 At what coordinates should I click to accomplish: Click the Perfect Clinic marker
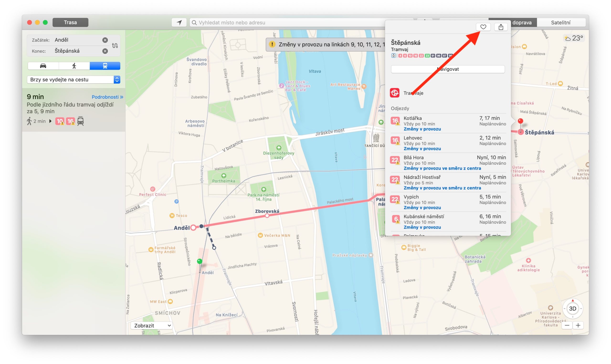pyautogui.click(x=153, y=189)
